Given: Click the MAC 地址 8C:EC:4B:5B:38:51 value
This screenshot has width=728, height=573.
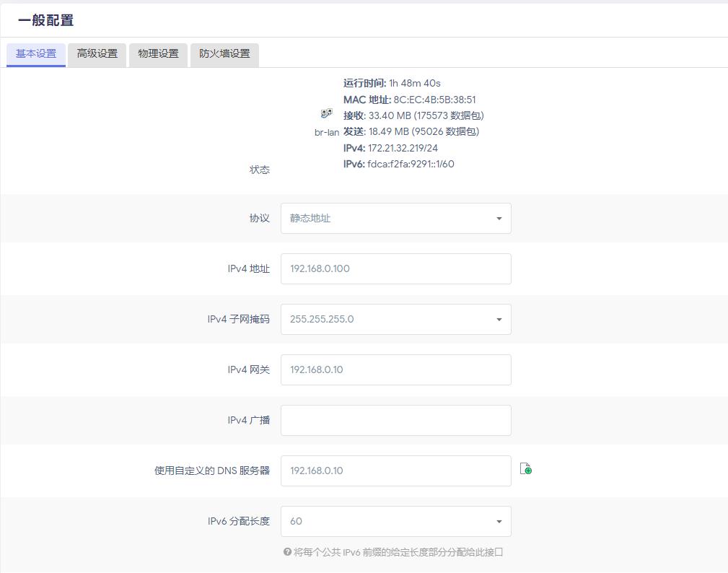Looking at the screenshot, I should pyautogui.click(x=434, y=100).
